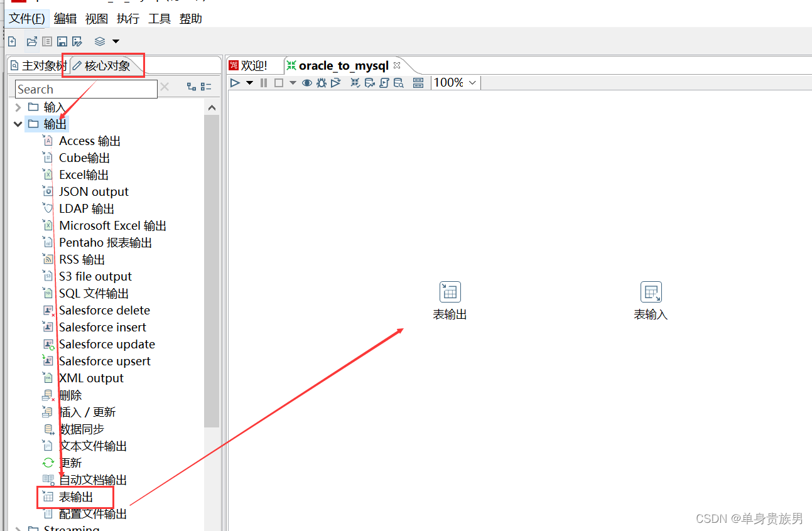Viewport: 812px width, 531px height.
Task: Open the perspectives dropdown arrow
Action: click(x=116, y=41)
